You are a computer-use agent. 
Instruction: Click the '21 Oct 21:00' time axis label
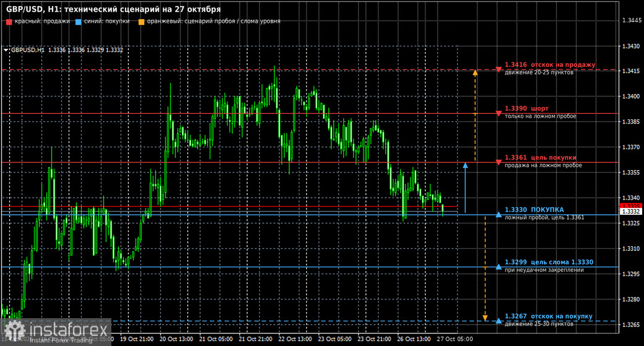click(255, 339)
